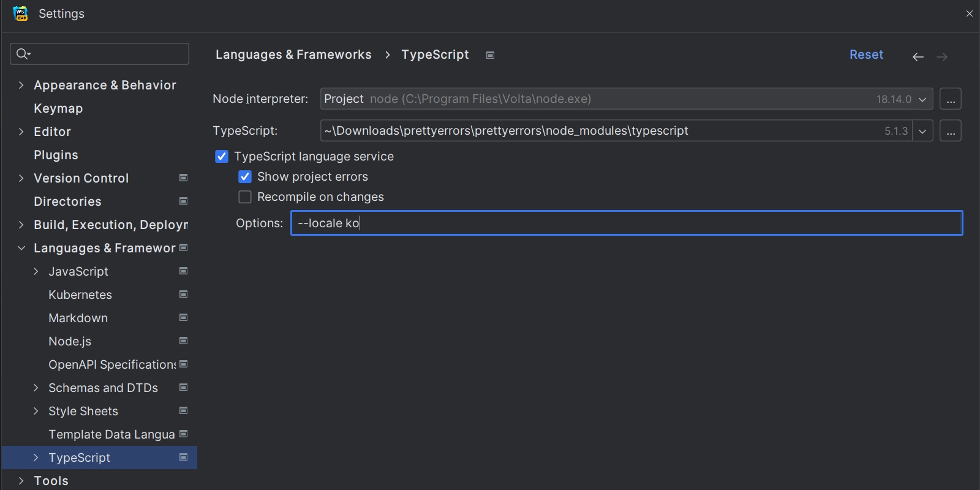Image resolution: width=980 pixels, height=490 pixels.
Task: Uncheck Show project errors
Action: [245, 177]
